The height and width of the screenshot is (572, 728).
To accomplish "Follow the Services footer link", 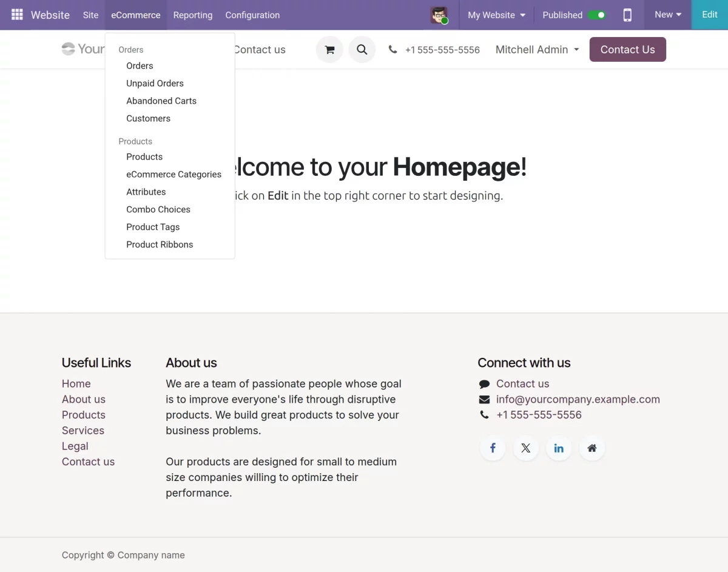I will click(x=83, y=431).
